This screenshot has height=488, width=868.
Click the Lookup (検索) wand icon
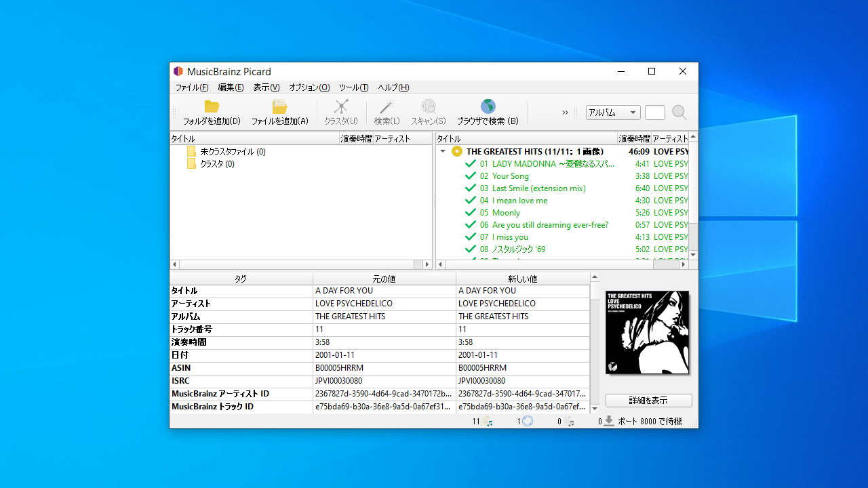click(387, 106)
